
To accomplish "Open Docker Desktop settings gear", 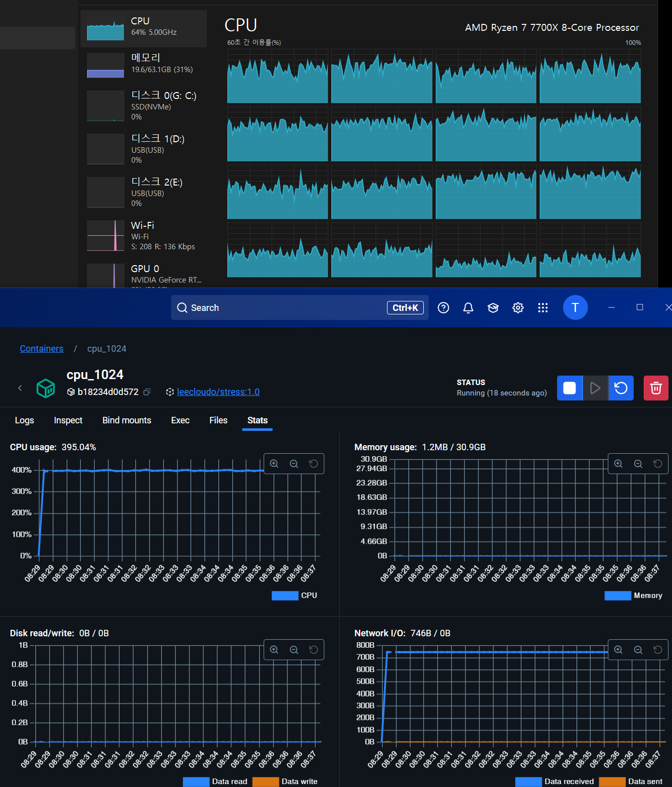I will (518, 308).
